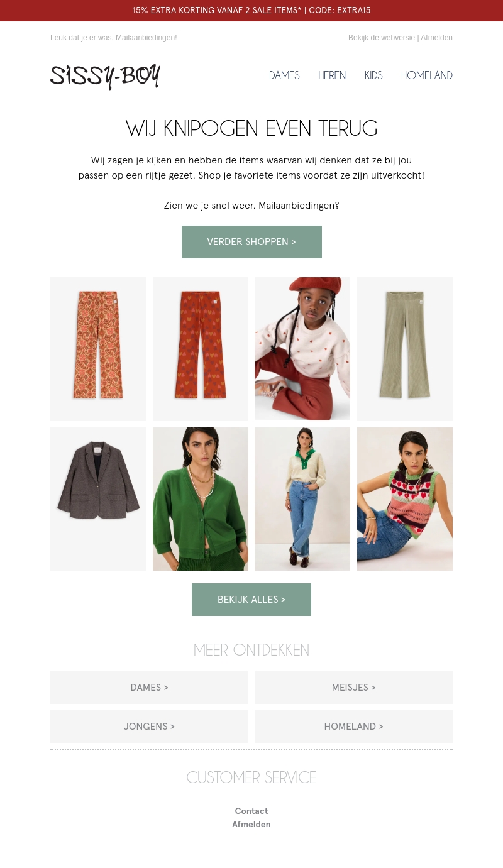
Task: Click Afmelden link in the header
Action: [x=436, y=38]
